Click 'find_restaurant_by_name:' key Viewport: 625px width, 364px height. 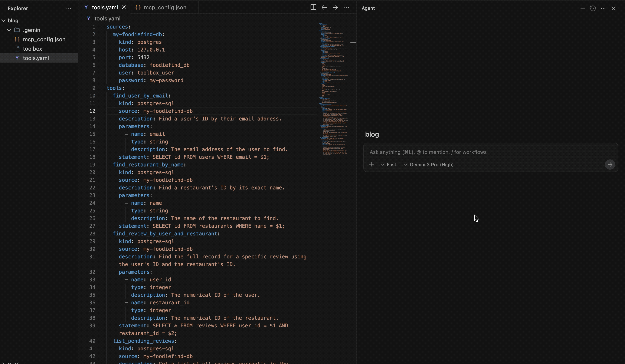point(149,165)
